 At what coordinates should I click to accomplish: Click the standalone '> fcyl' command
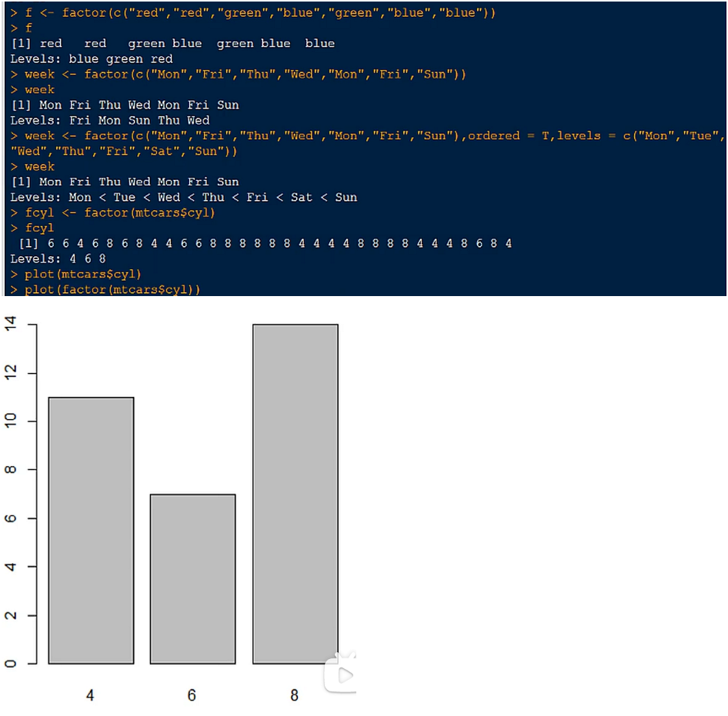[x=32, y=228]
